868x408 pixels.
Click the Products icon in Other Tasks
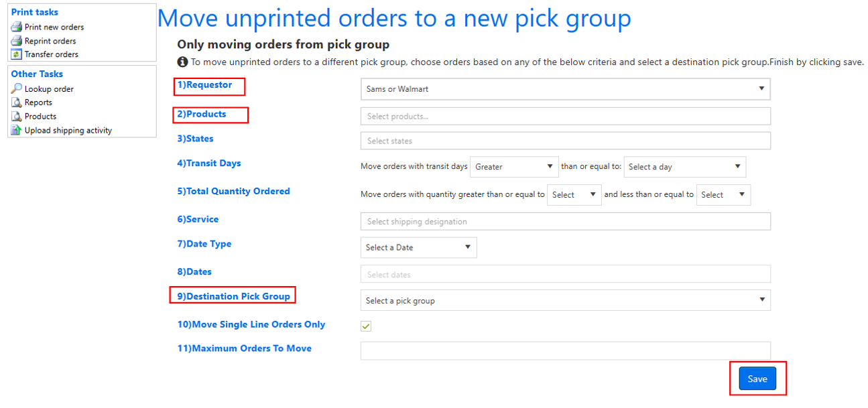point(17,117)
